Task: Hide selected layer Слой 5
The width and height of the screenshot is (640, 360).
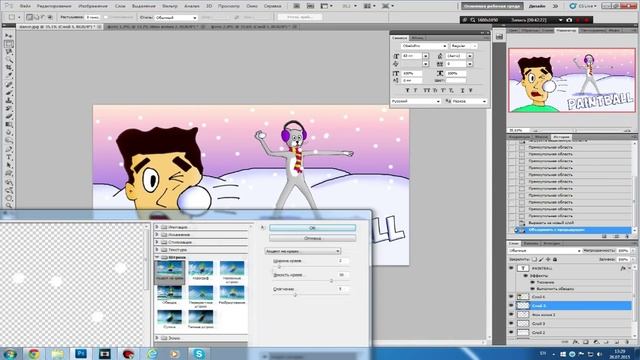Action: pyautogui.click(x=511, y=305)
